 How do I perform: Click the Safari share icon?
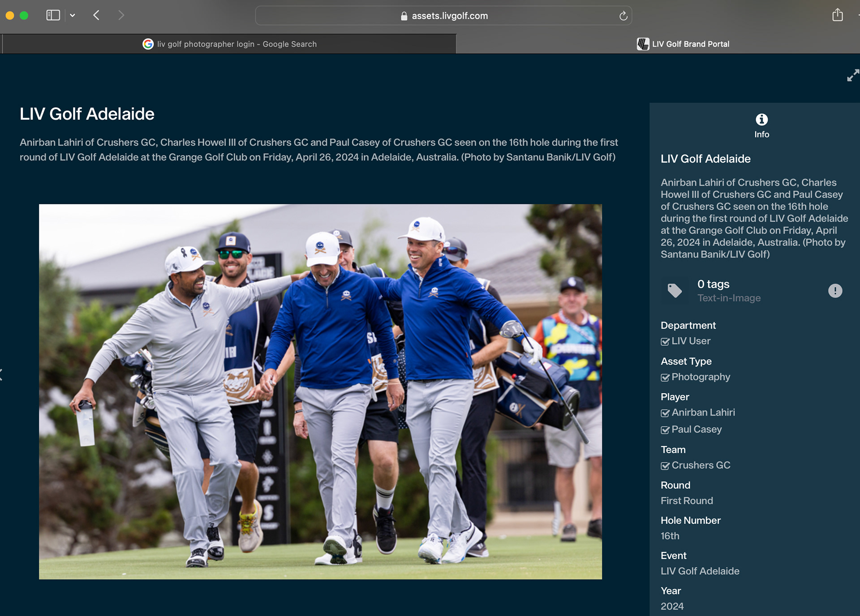click(x=837, y=16)
